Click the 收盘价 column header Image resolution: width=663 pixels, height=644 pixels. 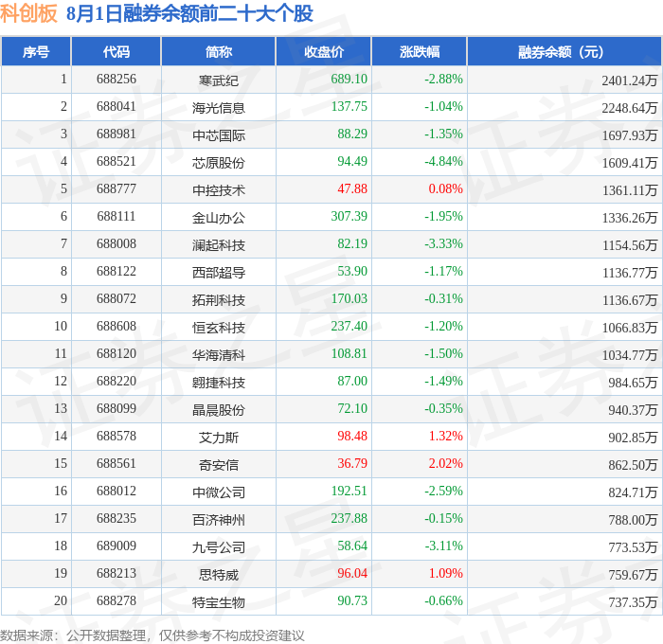[x=324, y=51]
